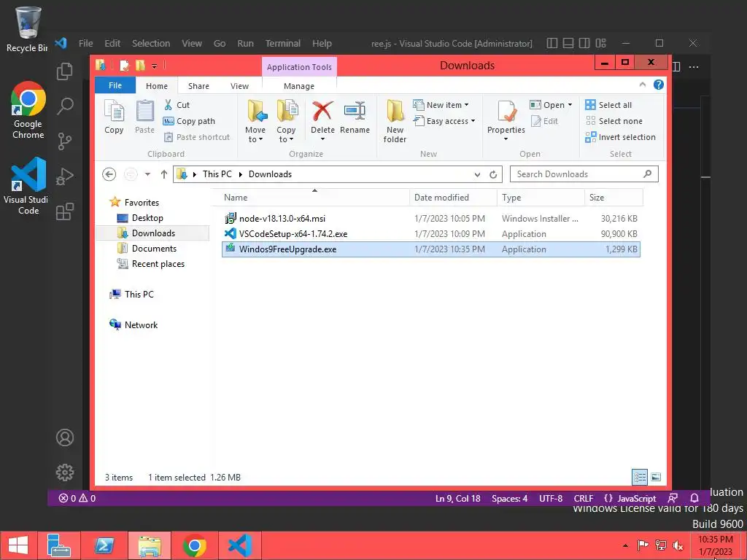Open VS Code notifications bell in status bar
747x560 pixels.
click(694, 498)
